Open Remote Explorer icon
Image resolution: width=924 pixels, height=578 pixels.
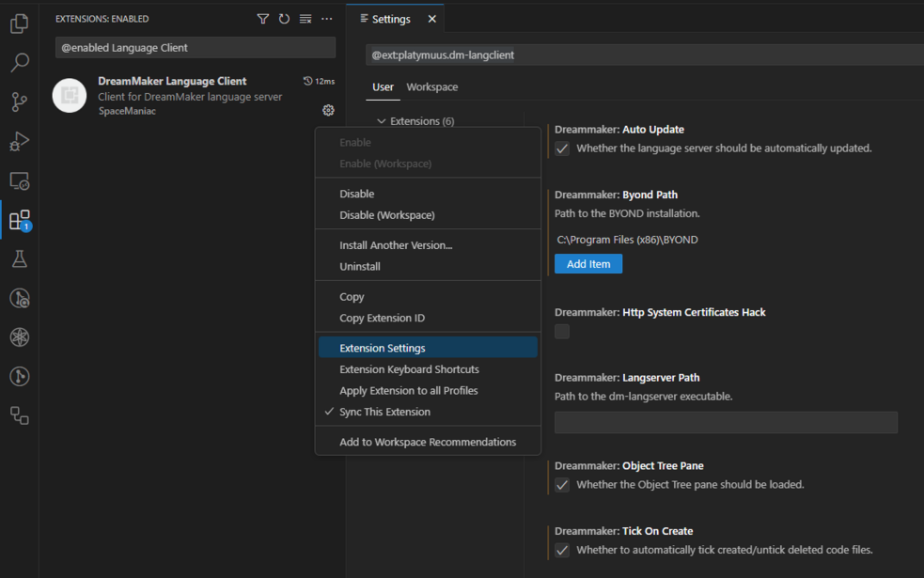(19, 180)
